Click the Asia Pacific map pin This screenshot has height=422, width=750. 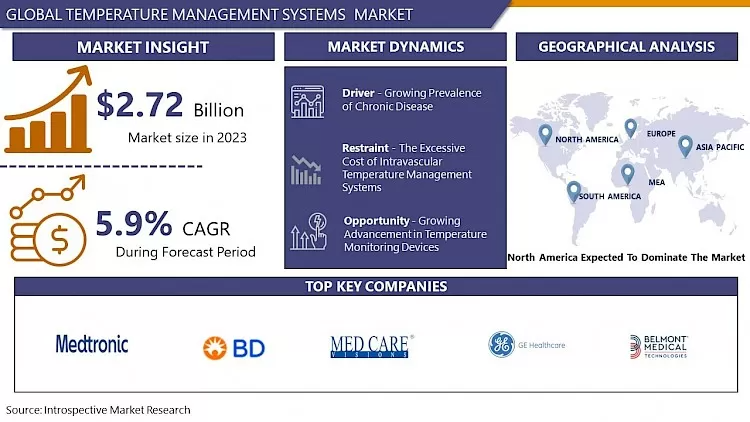pyautogui.click(x=685, y=146)
